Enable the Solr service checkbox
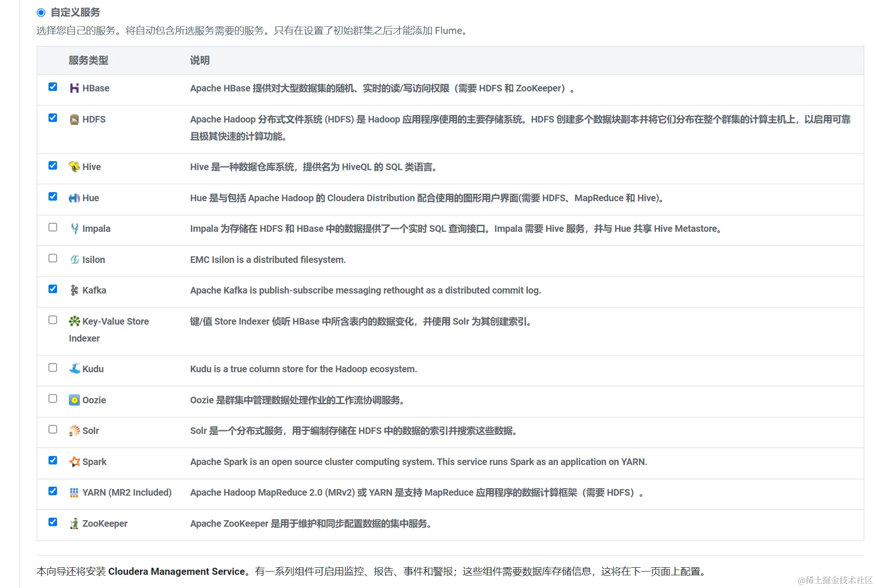 click(53, 429)
